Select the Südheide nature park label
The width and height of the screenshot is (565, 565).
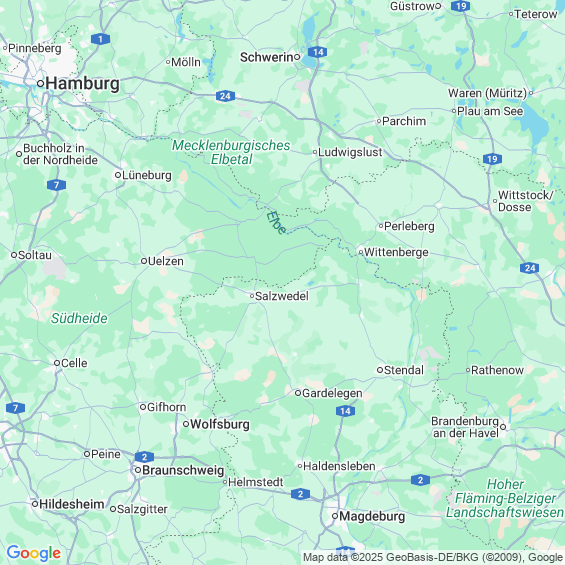pyautogui.click(x=79, y=318)
